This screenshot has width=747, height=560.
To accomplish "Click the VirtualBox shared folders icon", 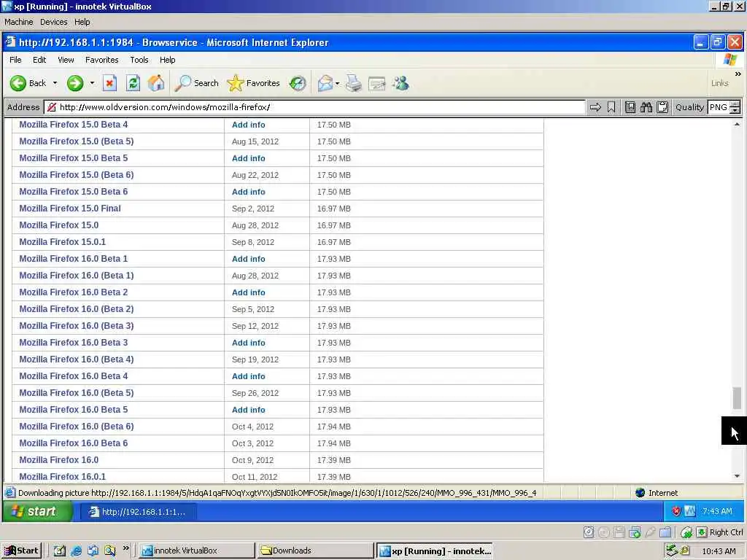I will (x=665, y=532).
